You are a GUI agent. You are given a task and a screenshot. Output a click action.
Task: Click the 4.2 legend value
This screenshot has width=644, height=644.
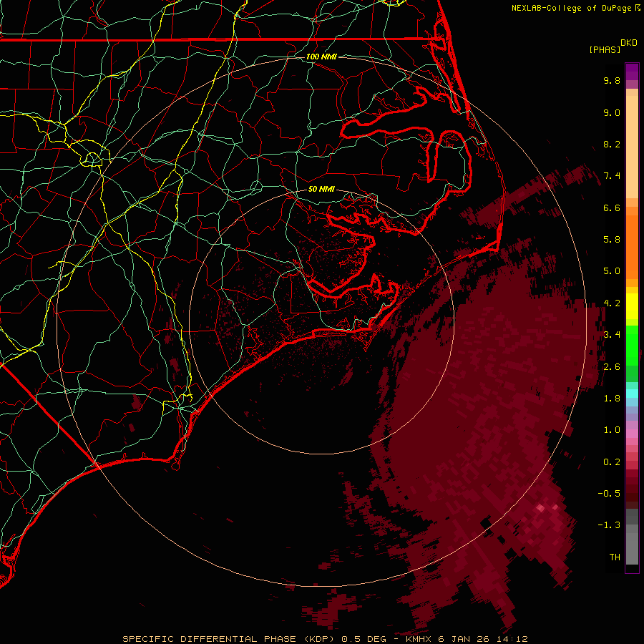[612, 303]
